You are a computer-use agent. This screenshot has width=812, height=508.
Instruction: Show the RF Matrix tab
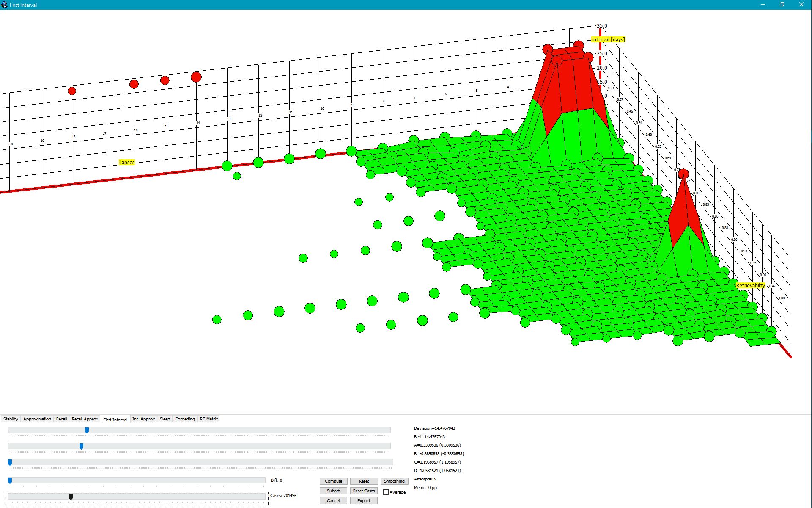click(x=209, y=419)
